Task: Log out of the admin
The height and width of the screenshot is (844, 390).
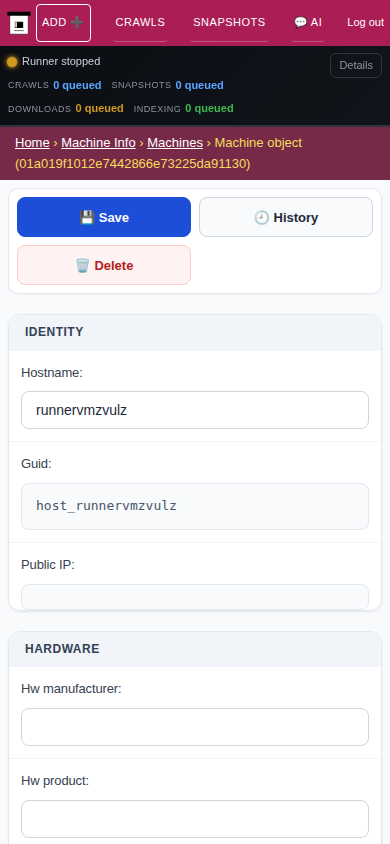Action: 365,22
